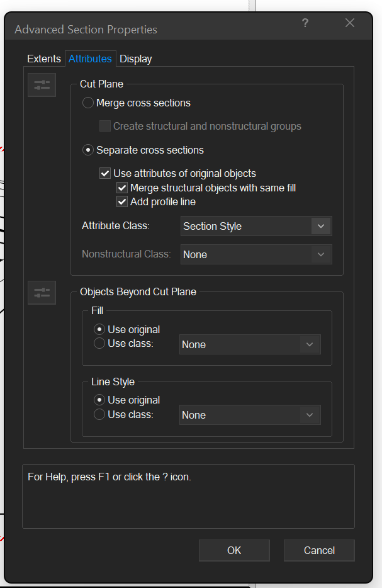The height and width of the screenshot is (588, 382).
Task: Select Use original under Line Style
Action: click(x=99, y=400)
